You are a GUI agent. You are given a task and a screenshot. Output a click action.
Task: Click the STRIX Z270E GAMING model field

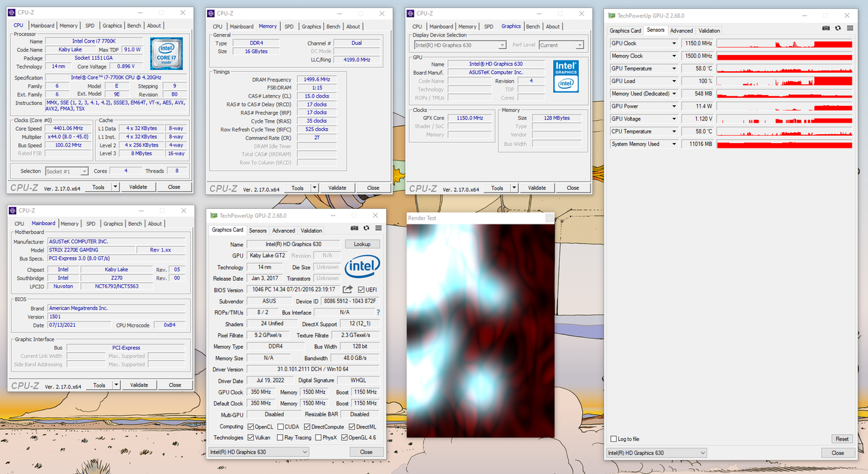click(x=92, y=250)
